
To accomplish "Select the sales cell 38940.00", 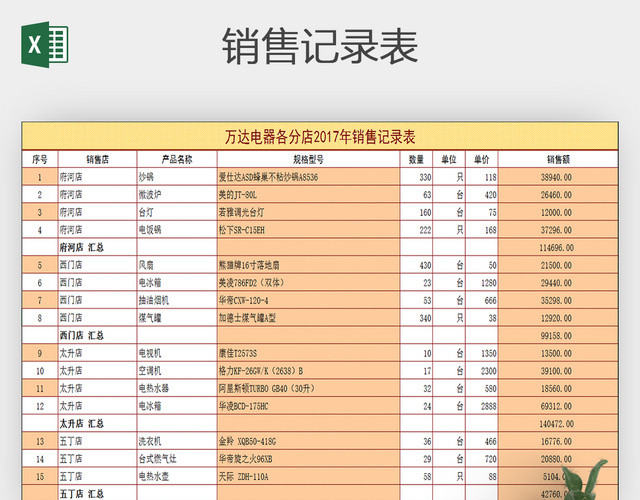I will tap(558, 177).
